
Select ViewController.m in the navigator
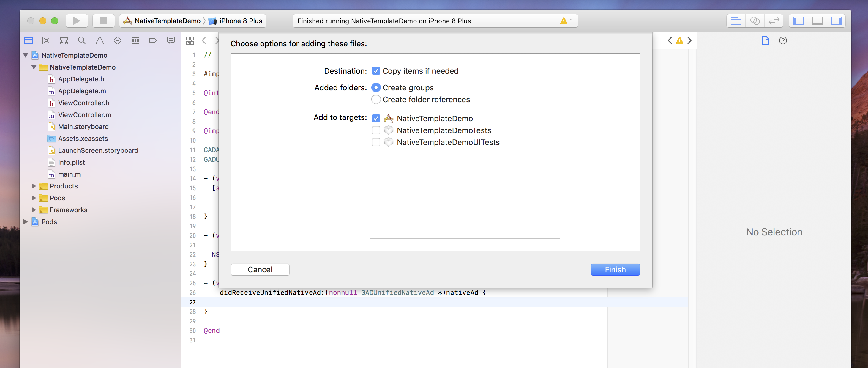[x=84, y=115]
